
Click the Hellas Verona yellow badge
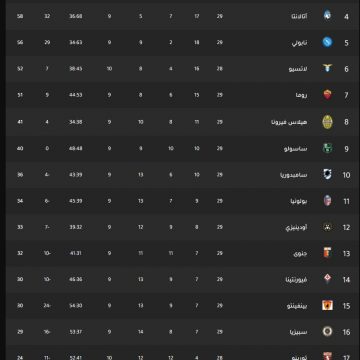point(327,122)
